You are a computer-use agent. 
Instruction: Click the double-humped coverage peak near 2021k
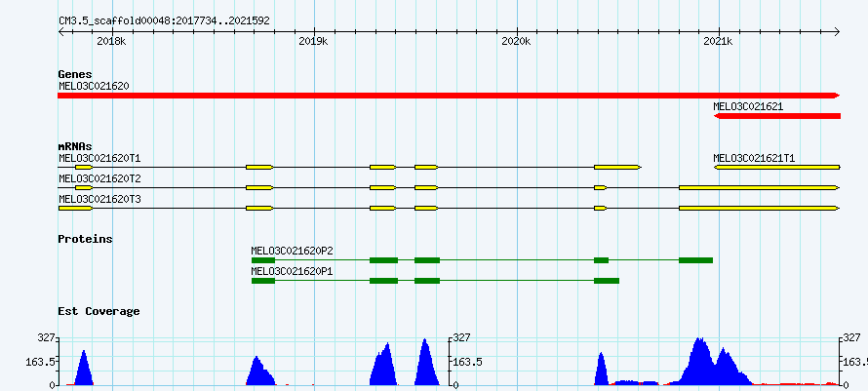click(710, 363)
